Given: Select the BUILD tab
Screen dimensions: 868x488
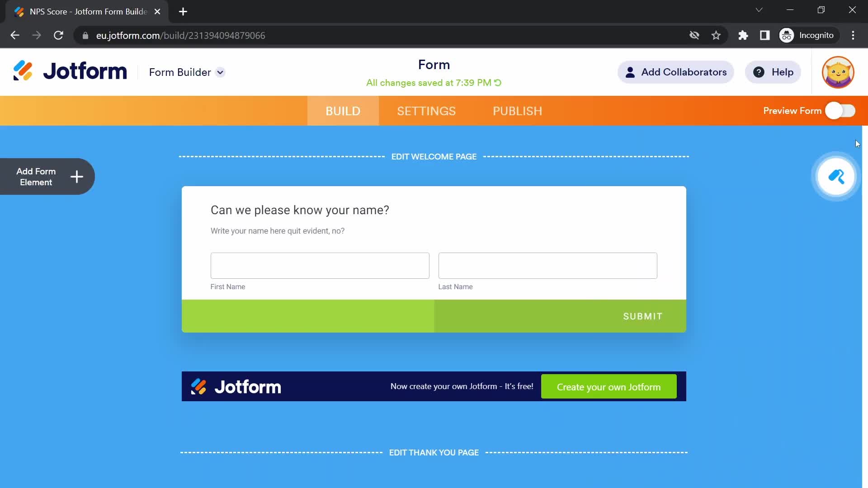Looking at the screenshot, I should pyautogui.click(x=343, y=111).
